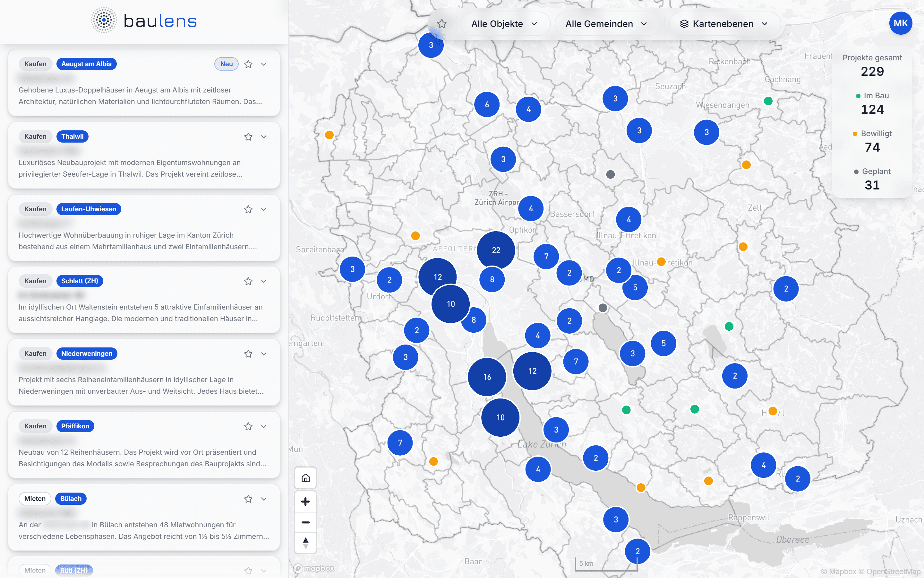Click the orange Bewilligt legend dot
This screenshot has height=578, width=924.
pos(855,134)
